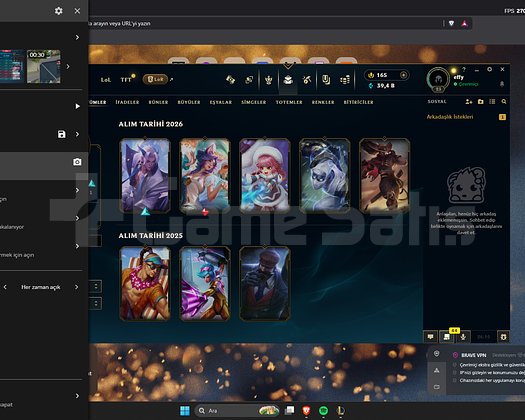Select the 2025 skin card with blue-haired purple character
The height and width of the screenshot is (420, 525).
point(205,284)
